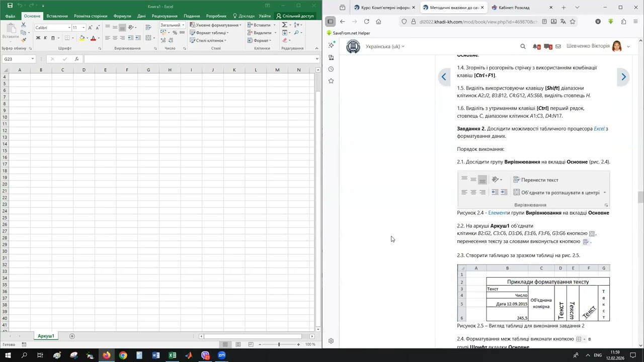Click the Excel hyperlink in Завдання 2 text

(599, 129)
